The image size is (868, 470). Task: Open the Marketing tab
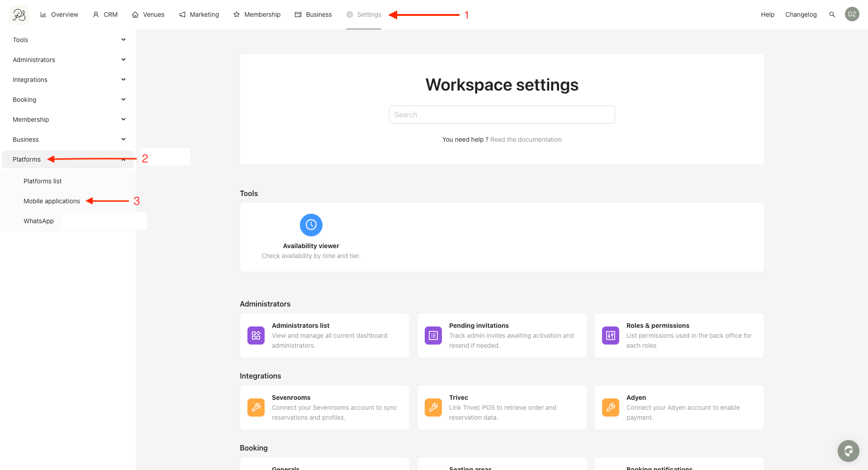(199, 14)
